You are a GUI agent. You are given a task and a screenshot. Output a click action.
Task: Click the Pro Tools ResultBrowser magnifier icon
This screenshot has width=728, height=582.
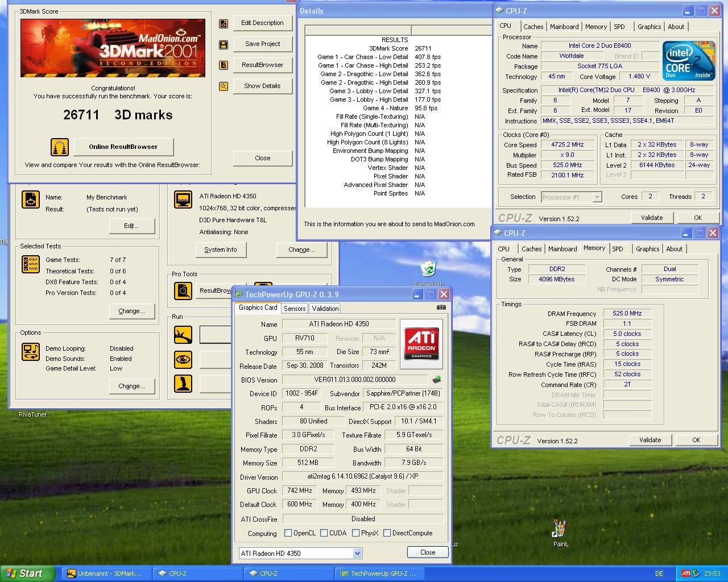[183, 291]
